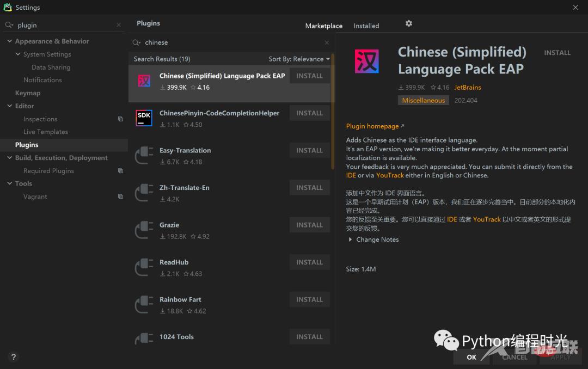
Task: Open the Plugin homepage link
Action: 372,126
